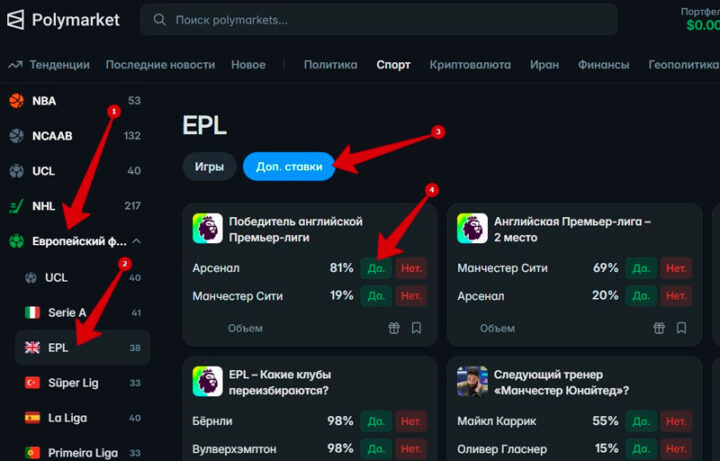Choose Да for Арсенал to win the league
Screen dimensions: 720x461
click(x=375, y=268)
